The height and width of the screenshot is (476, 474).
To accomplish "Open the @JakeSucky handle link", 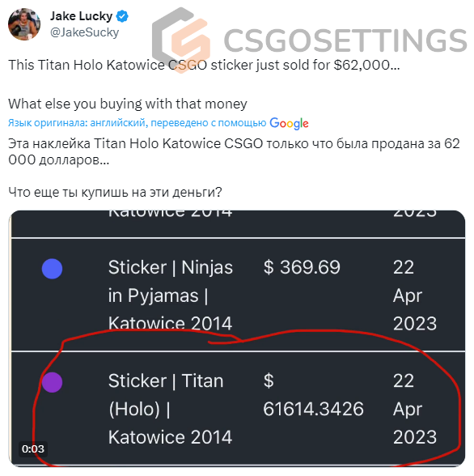I will point(85,32).
